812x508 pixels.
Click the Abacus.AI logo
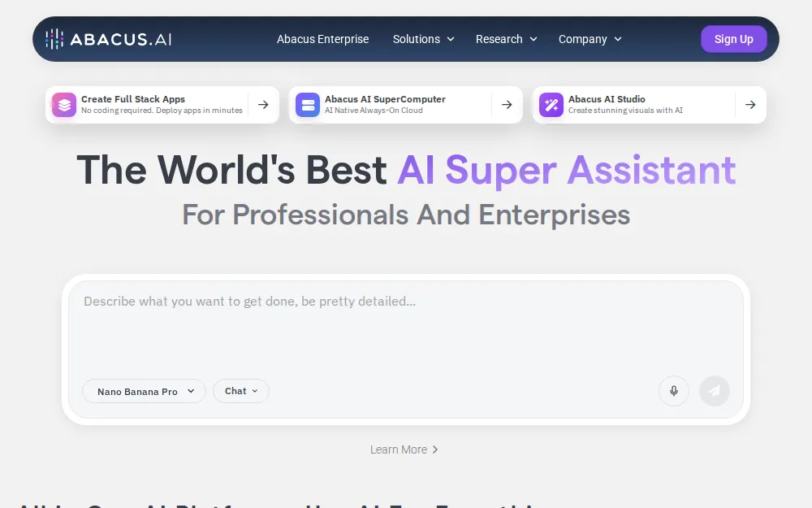(108, 39)
